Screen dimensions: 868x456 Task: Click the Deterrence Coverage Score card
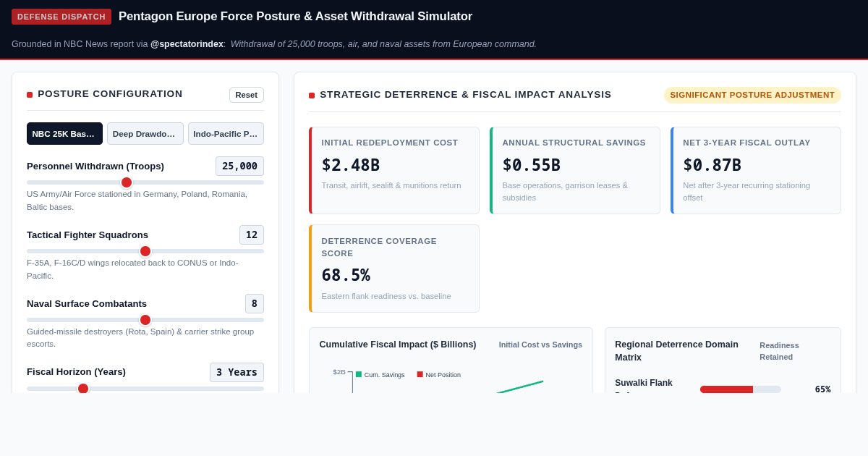click(394, 269)
